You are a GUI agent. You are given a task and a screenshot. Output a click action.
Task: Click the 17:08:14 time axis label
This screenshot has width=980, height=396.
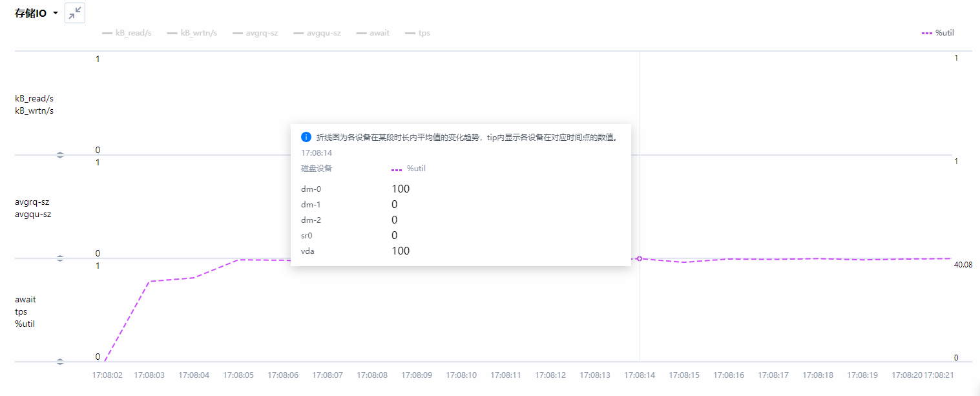[640, 375]
